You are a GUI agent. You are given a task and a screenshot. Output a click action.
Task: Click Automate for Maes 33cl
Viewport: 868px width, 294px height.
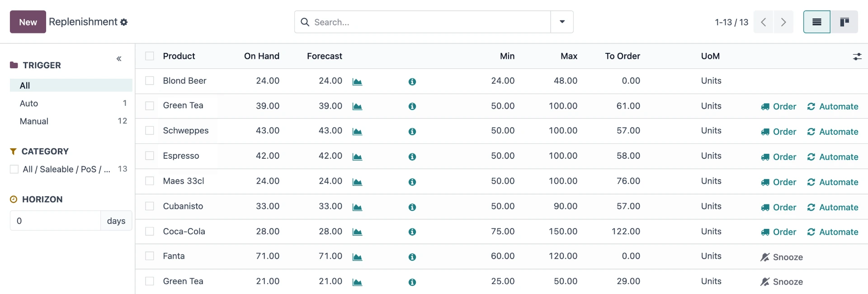click(x=833, y=182)
